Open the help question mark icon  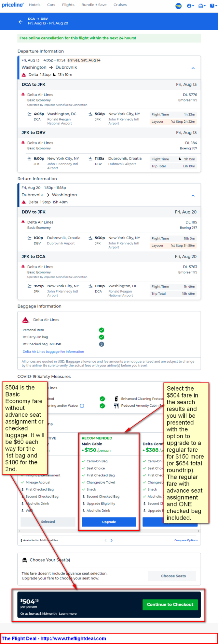pos(212,6)
